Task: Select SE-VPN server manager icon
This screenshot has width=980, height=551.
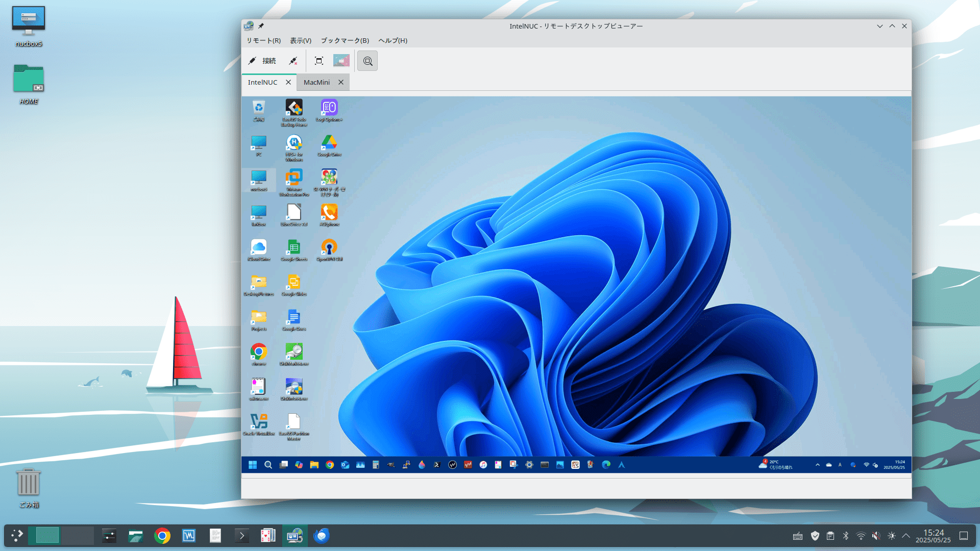Action: pyautogui.click(x=329, y=183)
